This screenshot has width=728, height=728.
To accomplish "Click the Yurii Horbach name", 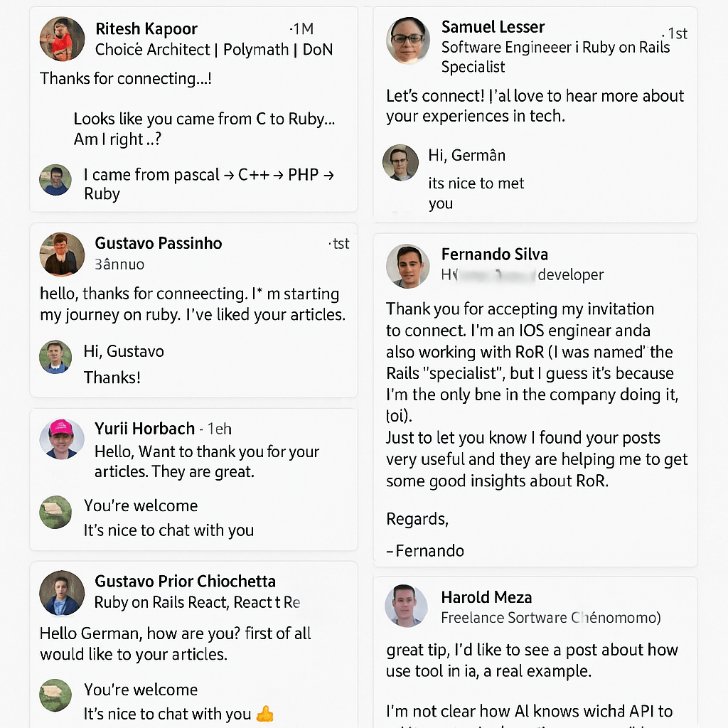I will (144, 429).
